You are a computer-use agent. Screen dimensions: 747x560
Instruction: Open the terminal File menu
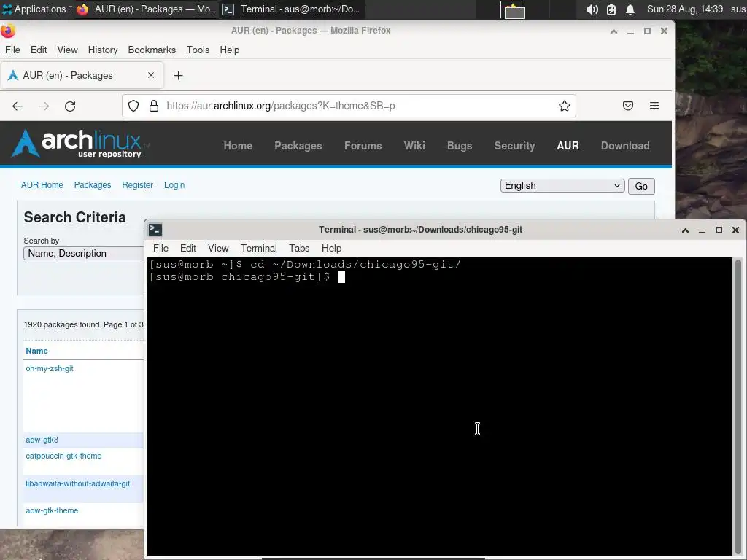coord(160,248)
